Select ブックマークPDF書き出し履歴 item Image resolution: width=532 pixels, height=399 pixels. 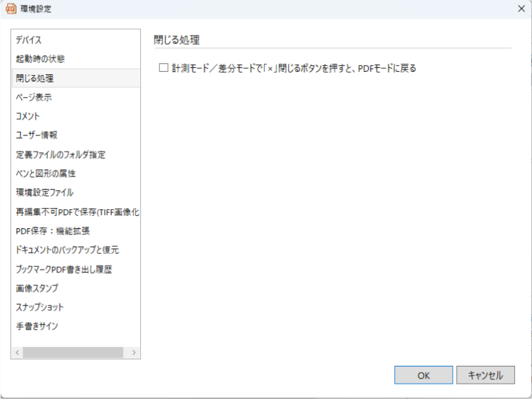click(64, 270)
